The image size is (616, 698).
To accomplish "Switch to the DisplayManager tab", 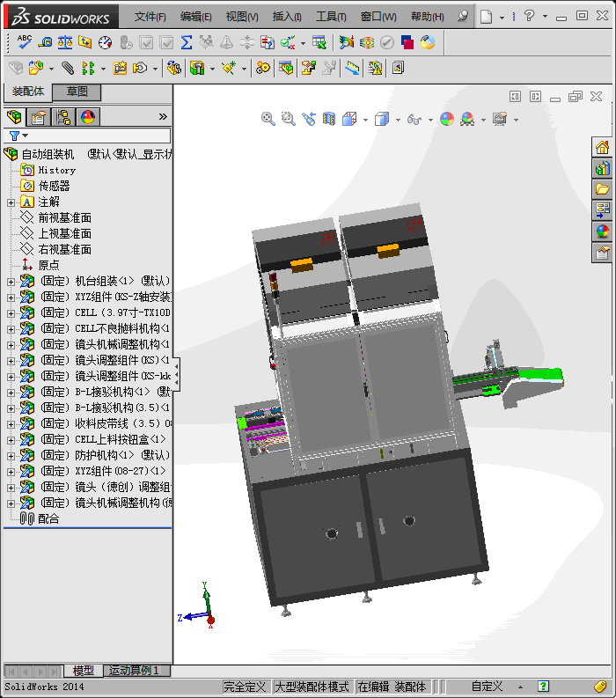I will pos(88,117).
